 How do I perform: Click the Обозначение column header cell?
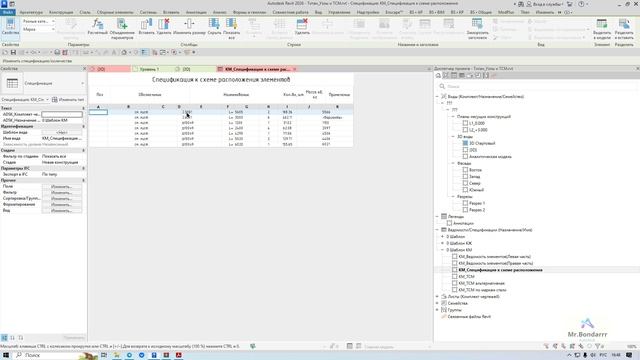pos(149,95)
